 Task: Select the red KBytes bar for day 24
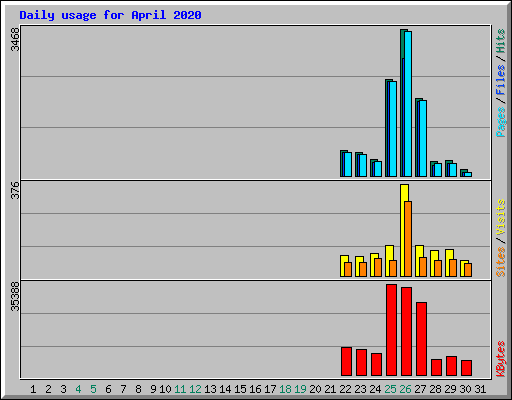pyautogui.click(x=377, y=364)
